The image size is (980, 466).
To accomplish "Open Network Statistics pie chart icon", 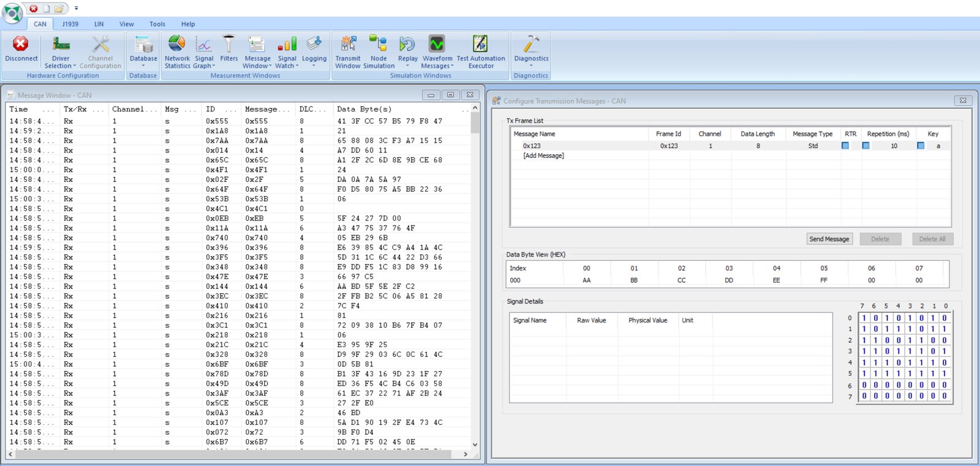I will click(x=177, y=44).
